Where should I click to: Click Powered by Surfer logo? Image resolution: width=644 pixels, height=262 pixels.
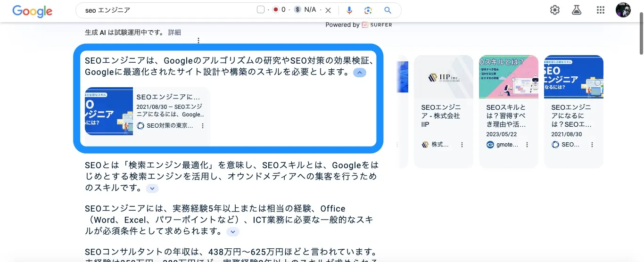377,25
